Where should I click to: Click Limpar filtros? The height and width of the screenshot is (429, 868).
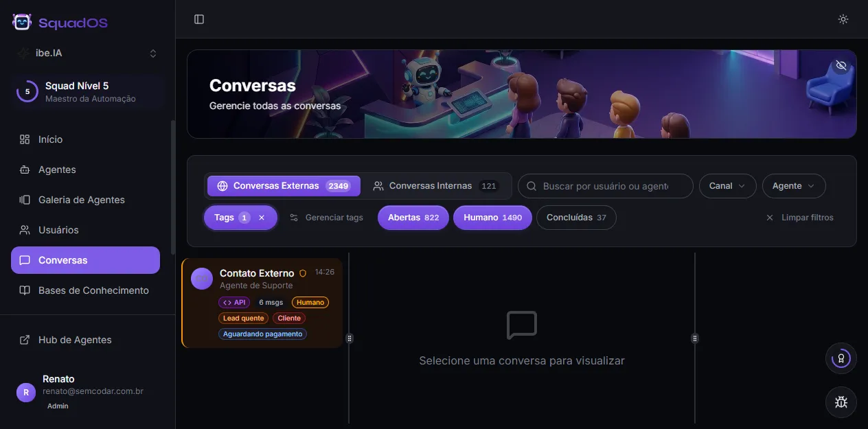click(800, 218)
